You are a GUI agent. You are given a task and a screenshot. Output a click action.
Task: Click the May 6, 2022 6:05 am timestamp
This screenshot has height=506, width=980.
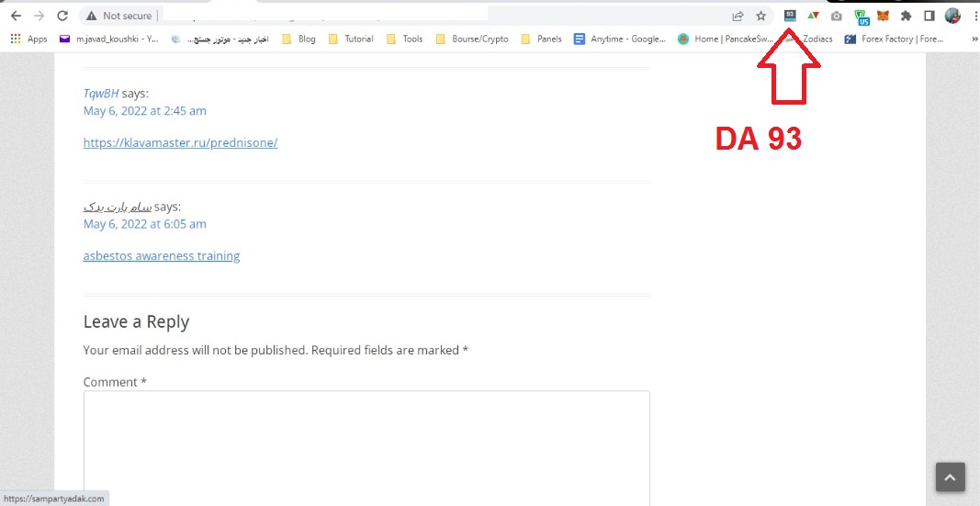(x=144, y=224)
